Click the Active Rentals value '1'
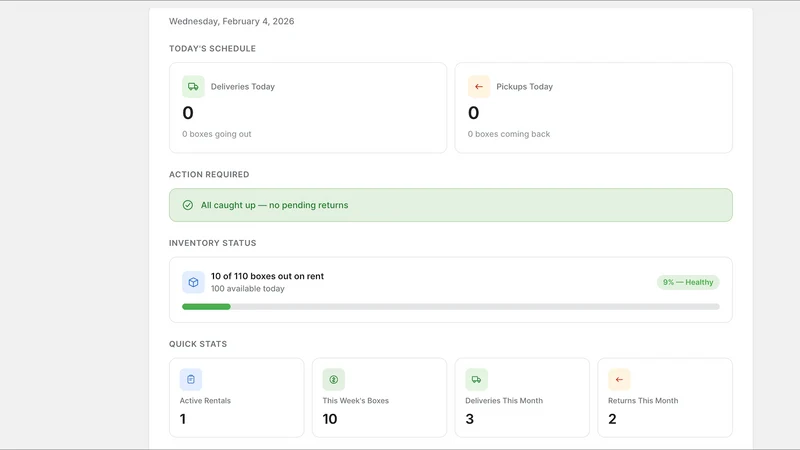This screenshot has height=450, width=800. coord(183,419)
